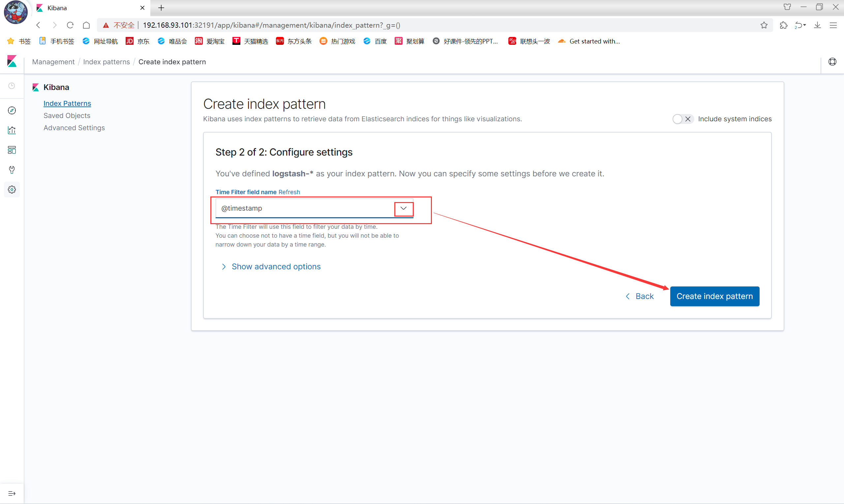The image size is (844, 504).
Task: Open Dev Tools wrench icon
Action: pyautogui.click(x=12, y=169)
